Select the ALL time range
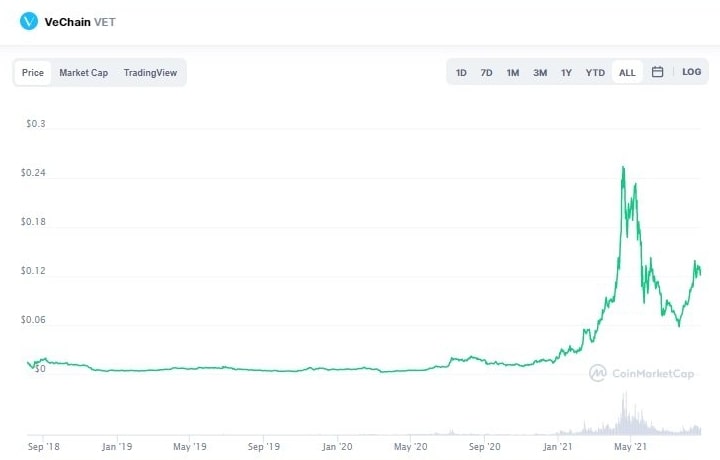This screenshot has width=720, height=460. pyautogui.click(x=627, y=73)
